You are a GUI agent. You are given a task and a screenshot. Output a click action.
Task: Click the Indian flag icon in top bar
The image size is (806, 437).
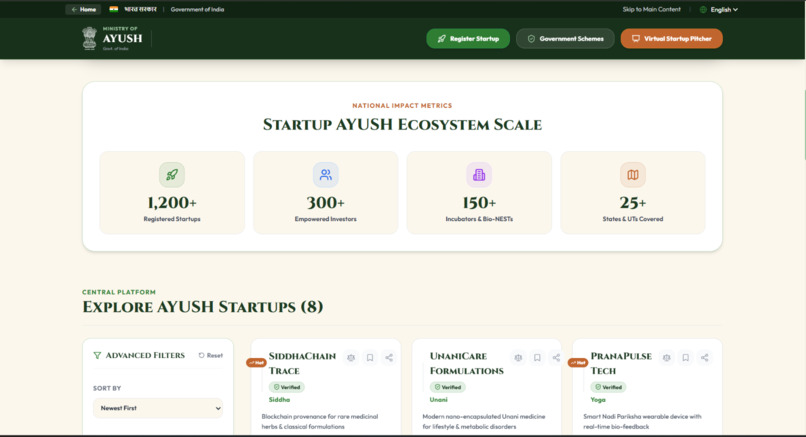[x=114, y=9]
